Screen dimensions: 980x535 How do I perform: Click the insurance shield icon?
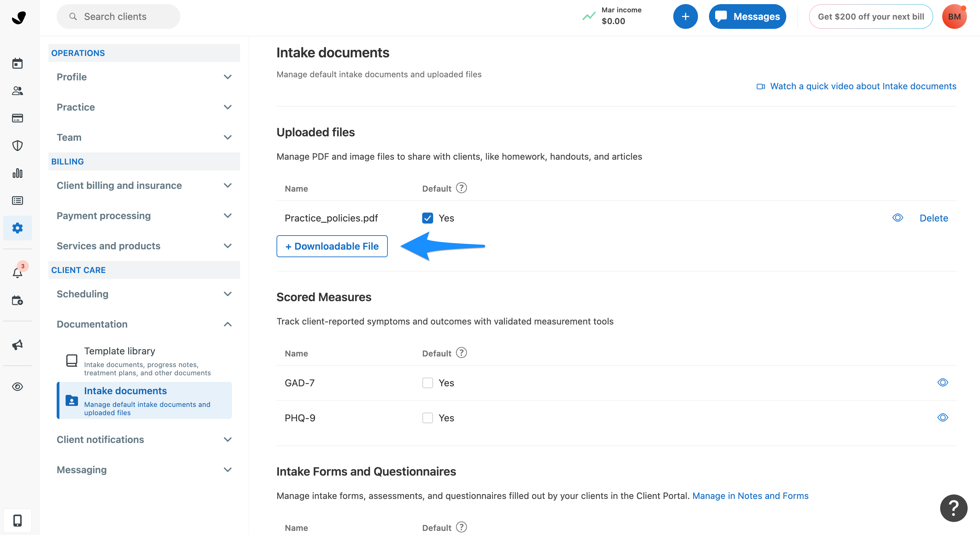pos(18,146)
